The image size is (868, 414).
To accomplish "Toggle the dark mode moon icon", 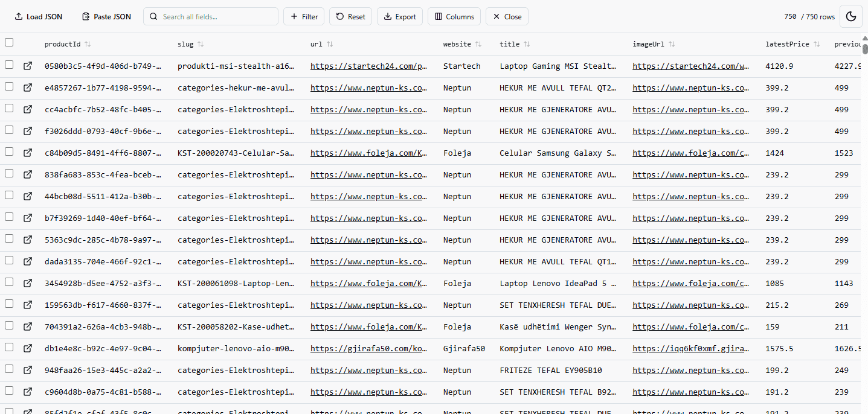I will pyautogui.click(x=851, y=16).
